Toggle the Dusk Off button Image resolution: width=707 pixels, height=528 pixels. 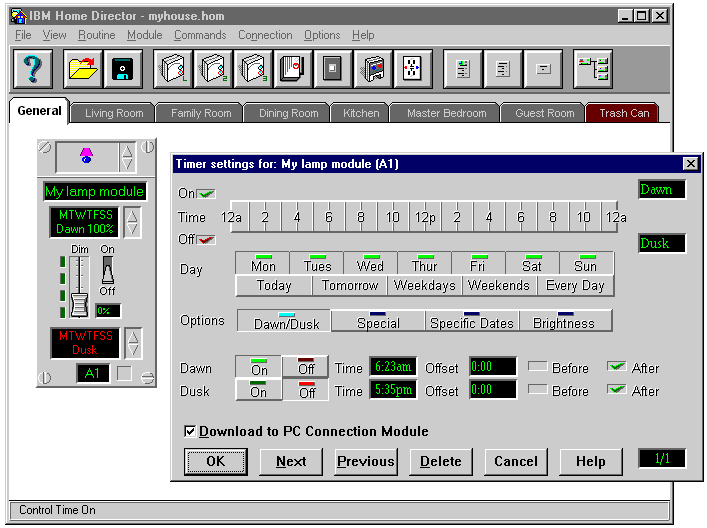click(x=306, y=390)
